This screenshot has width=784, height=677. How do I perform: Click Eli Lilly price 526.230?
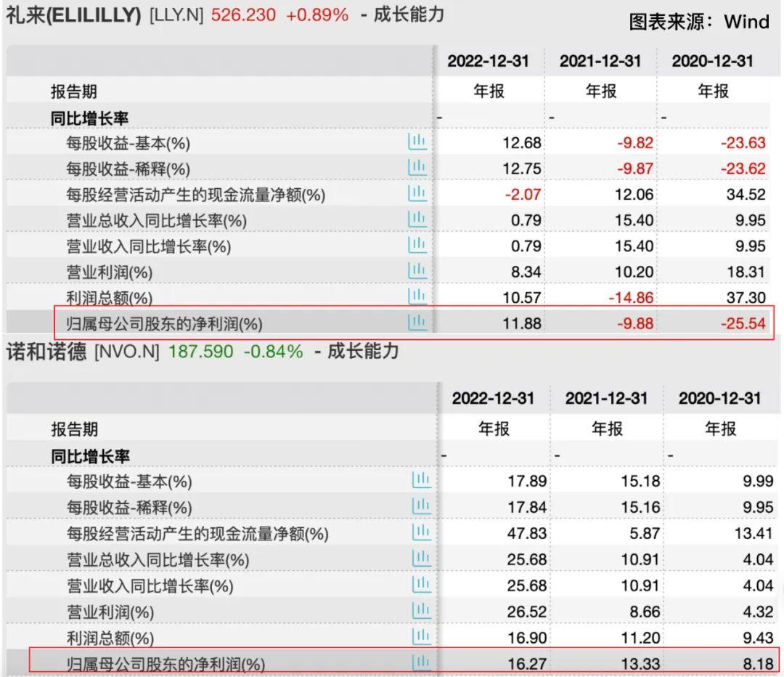(243, 15)
